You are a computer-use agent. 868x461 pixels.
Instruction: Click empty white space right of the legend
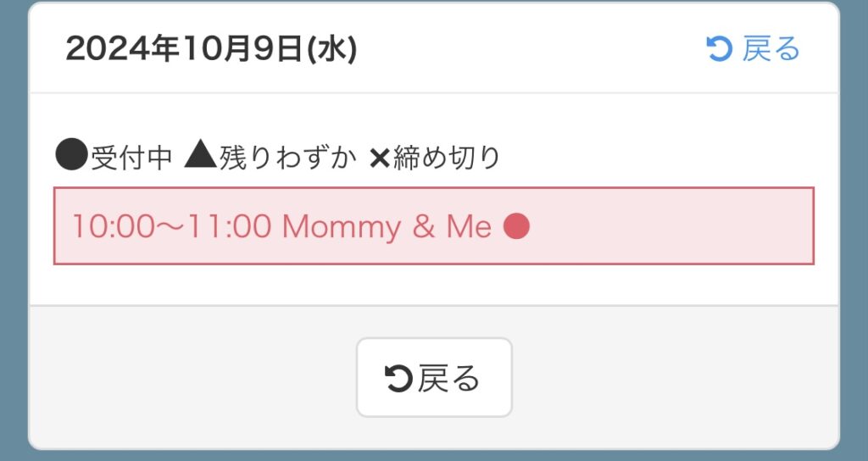pos(678,158)
